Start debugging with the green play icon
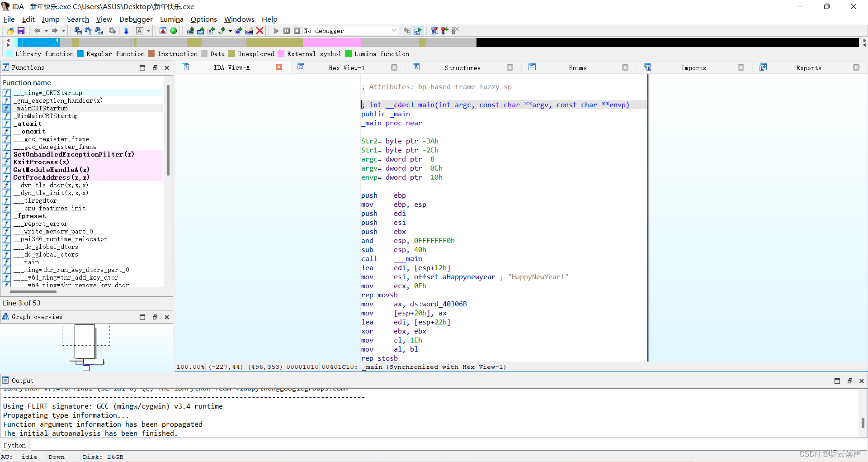Image resolution: width=868 pixels, height=462 pixels. point(276,30)
